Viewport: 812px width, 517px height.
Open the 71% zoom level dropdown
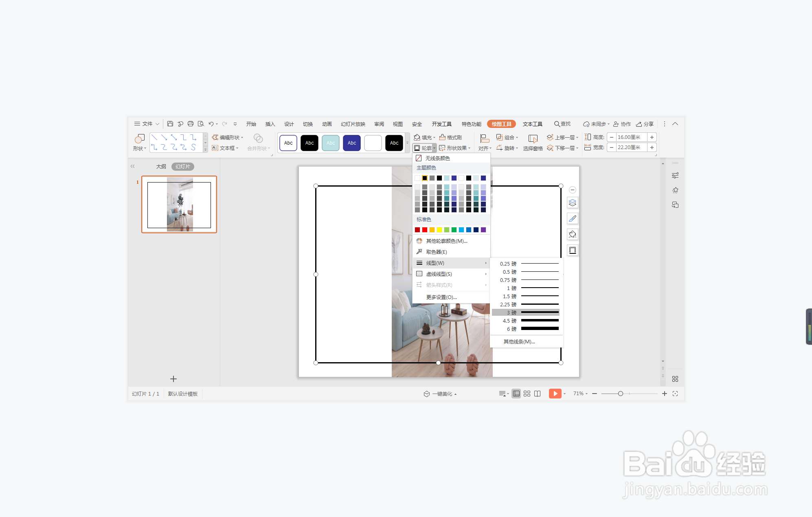tap(580, 394)
